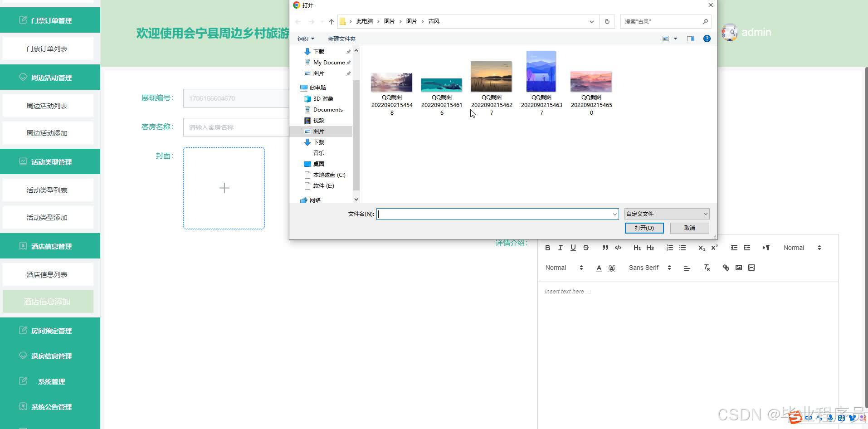
Task: Click the 打开(O) button
Action: pyautogui.click(x=644, y=228)
